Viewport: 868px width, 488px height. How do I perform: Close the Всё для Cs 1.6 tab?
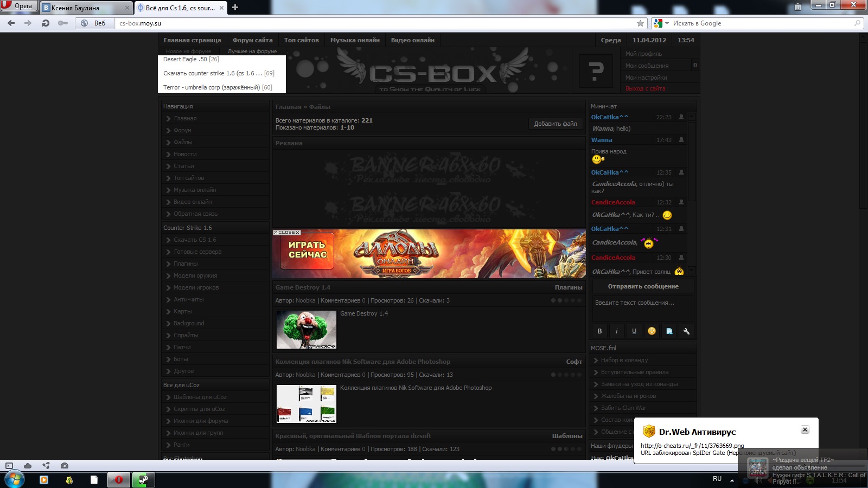click(x=221, y=8)
